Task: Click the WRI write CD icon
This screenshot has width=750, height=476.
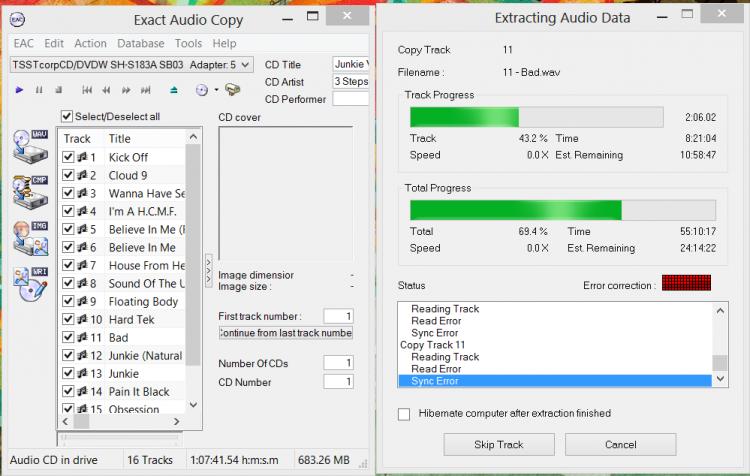Action: pyautogui.click(x=30, y=284)
